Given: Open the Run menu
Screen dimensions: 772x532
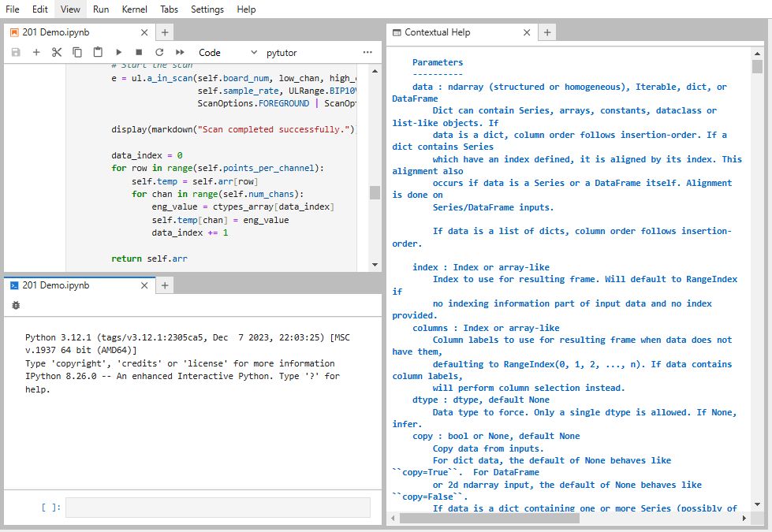Looking at the screenshot, I should tap(101, 9).
